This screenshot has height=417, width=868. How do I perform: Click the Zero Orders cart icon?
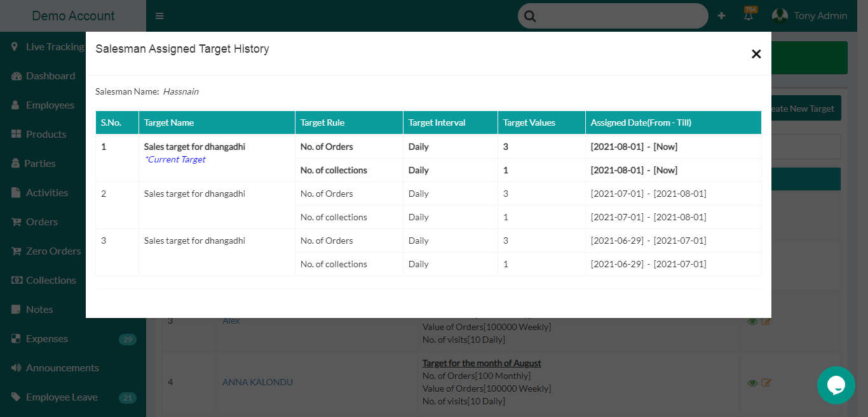tap(17, 251)
